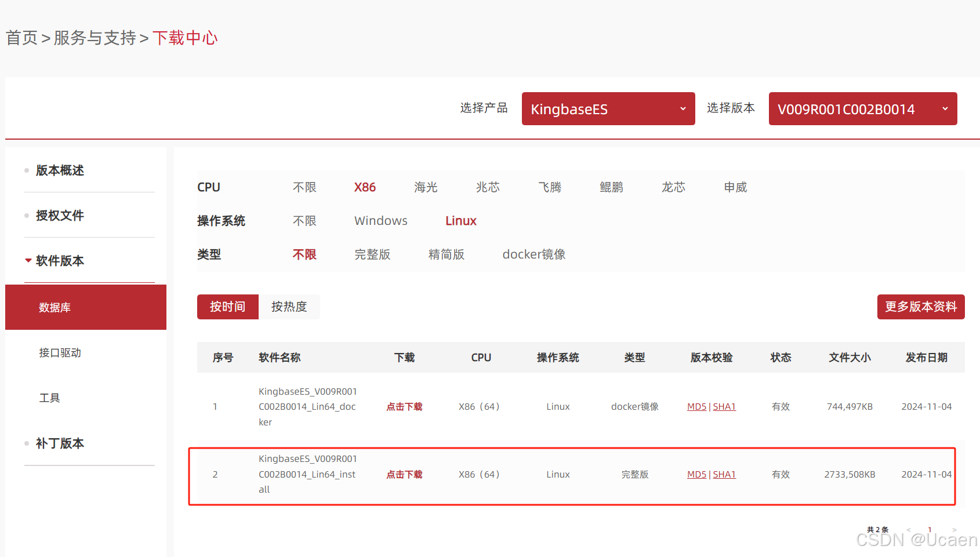This screenshot has width=980, height=557.
Task: Select 接口驱动 in the sidebar
Action: coord(60,352)
